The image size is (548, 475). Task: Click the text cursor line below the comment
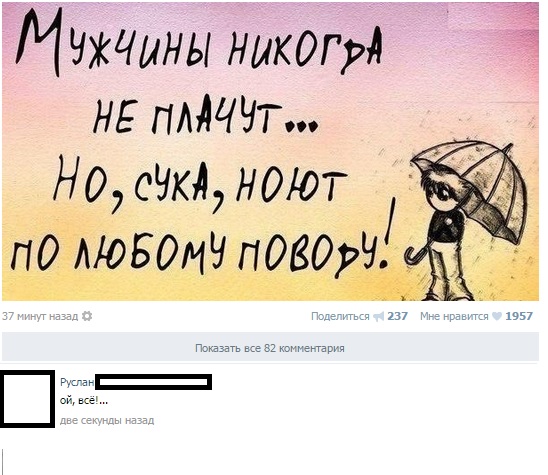(2, 462)
